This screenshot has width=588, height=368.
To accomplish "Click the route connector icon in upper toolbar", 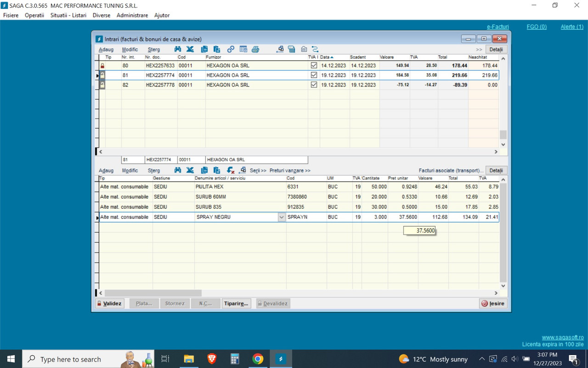I will [x=315, y=49].
